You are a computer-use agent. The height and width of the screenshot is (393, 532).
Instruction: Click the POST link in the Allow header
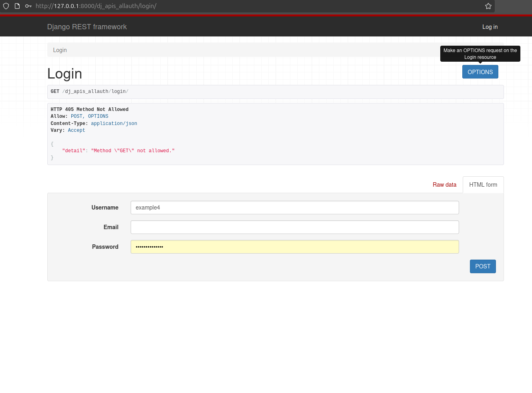pos(77,116)
